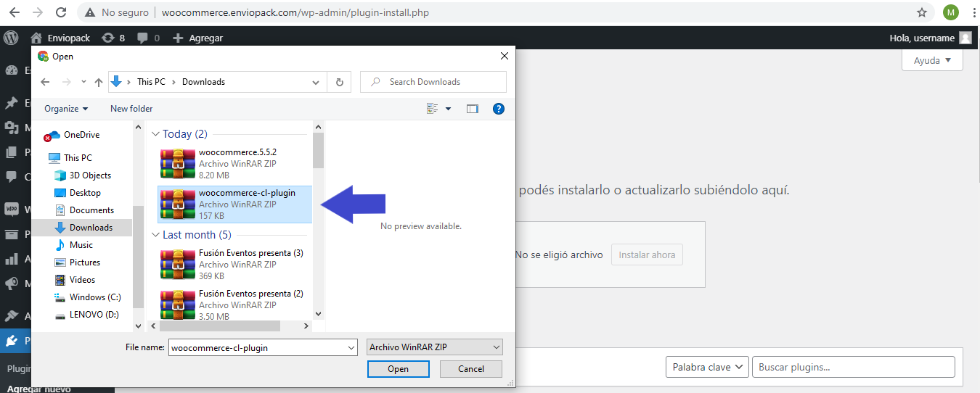980x393 pixels.
Task: Open 3D Objects folder in sidebar
Action: point(90,175)
